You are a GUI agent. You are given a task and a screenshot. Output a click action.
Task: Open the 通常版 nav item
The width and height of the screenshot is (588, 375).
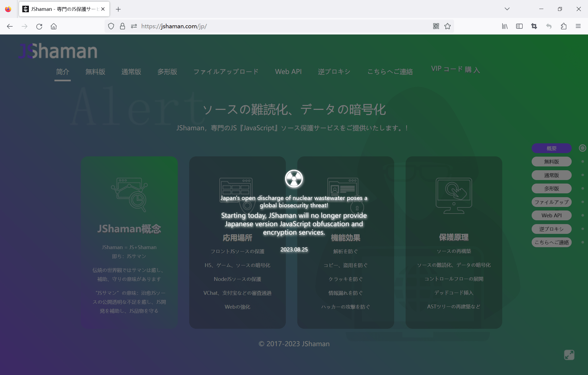131,72
